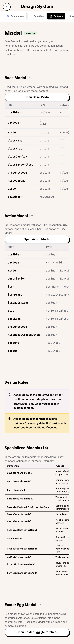Select the Patterns tab
This screenshot has height=644, width=74.
click(56, 16)
